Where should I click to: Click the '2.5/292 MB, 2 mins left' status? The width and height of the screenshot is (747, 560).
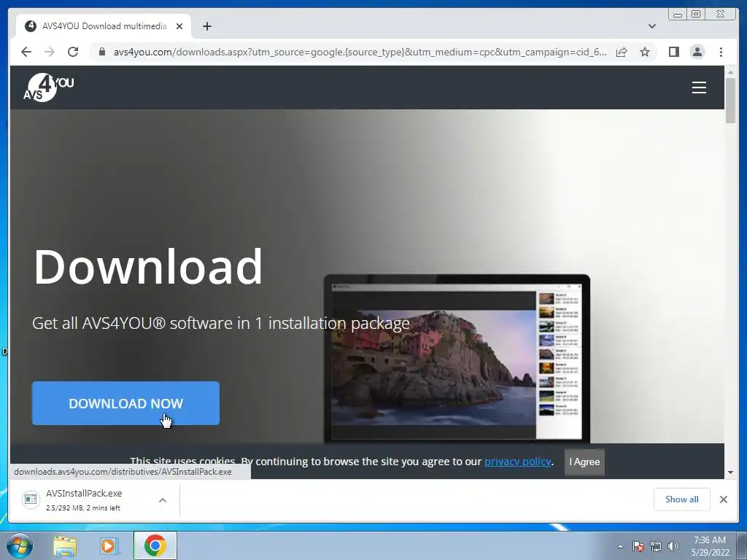[83, 508]
